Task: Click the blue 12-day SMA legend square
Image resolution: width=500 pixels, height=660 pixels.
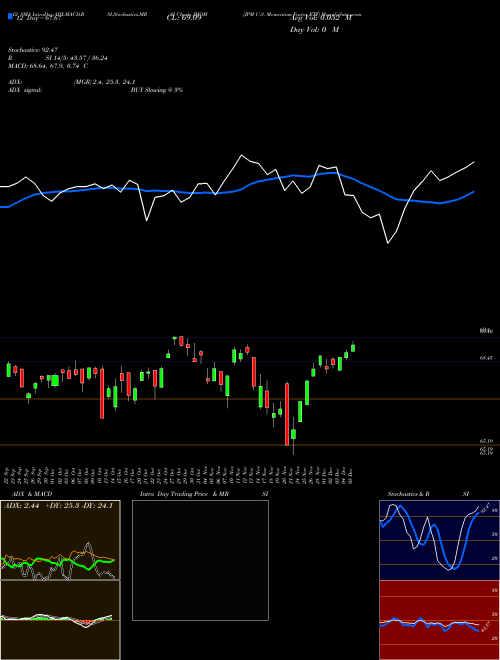Action: [x=10, y=16]
